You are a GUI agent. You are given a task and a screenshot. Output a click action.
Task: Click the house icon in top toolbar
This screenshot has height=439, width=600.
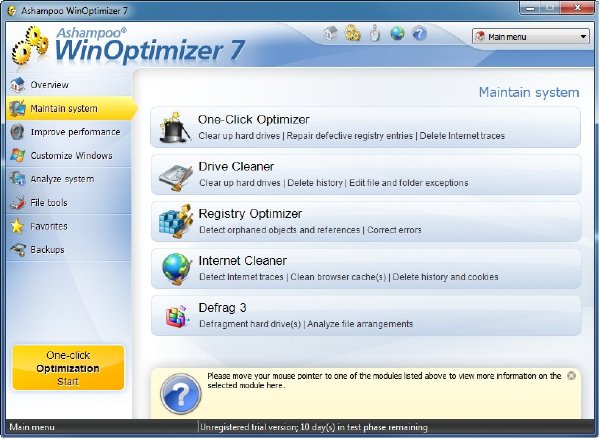(331, 33)
